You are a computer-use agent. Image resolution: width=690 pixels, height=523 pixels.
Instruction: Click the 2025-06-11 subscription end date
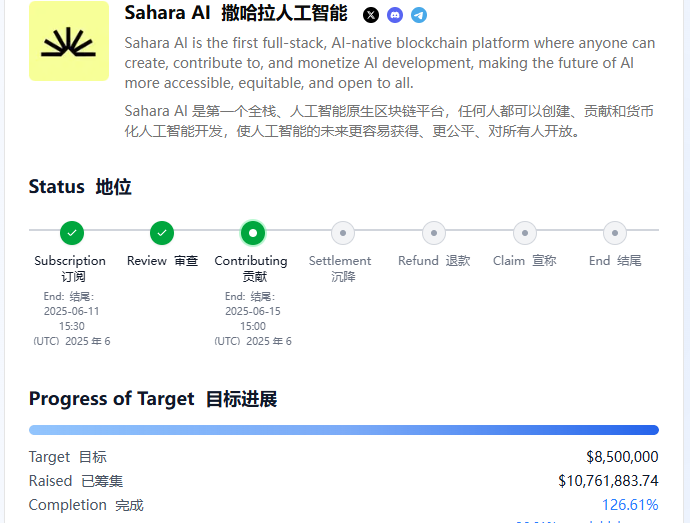pos(72,311)
